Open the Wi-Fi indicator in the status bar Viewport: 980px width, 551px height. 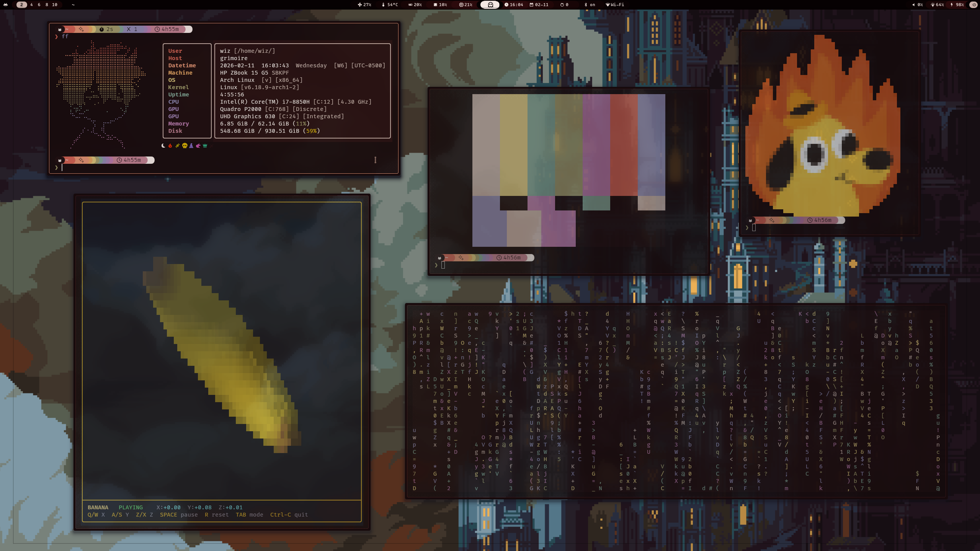[616, 5]
